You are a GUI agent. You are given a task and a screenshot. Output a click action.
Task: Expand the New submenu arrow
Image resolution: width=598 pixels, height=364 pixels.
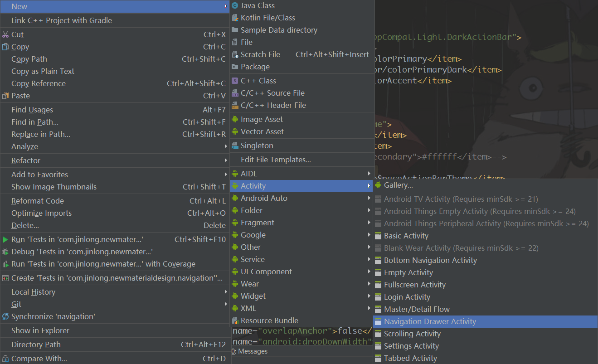click(x=225, y=6)
